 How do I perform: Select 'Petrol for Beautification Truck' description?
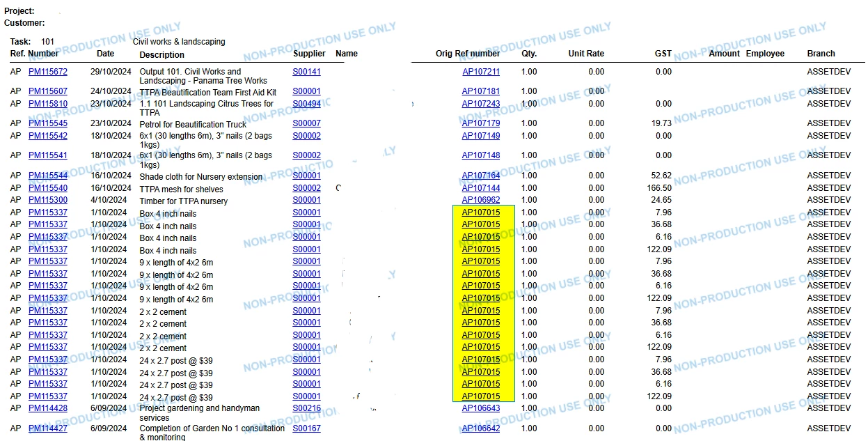click(193, 125)
